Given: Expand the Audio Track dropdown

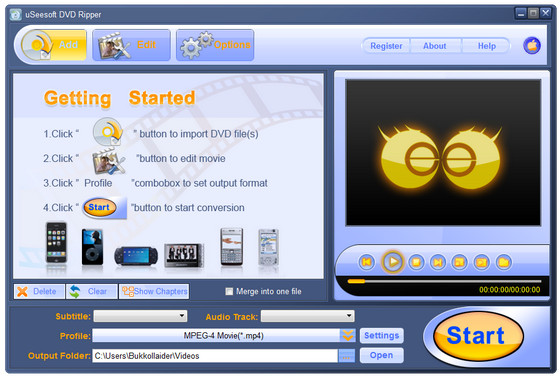Looking at the screenshot, I should 308,316.
